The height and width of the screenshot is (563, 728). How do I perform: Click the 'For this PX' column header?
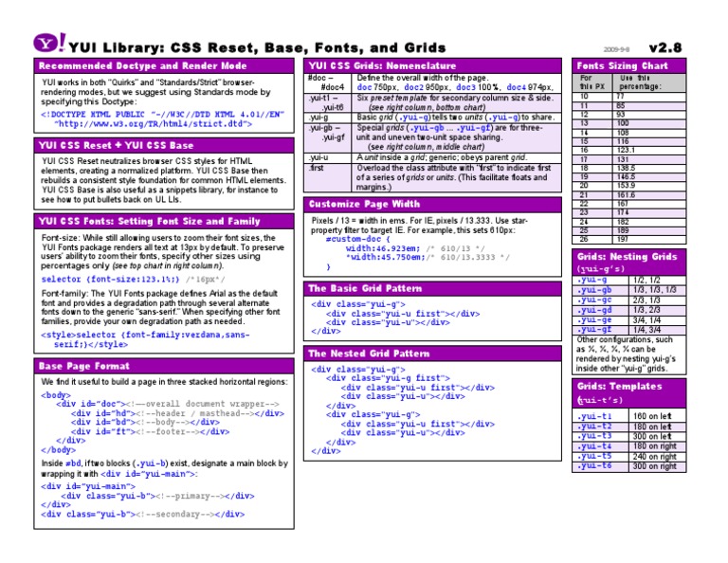(592, 82)
